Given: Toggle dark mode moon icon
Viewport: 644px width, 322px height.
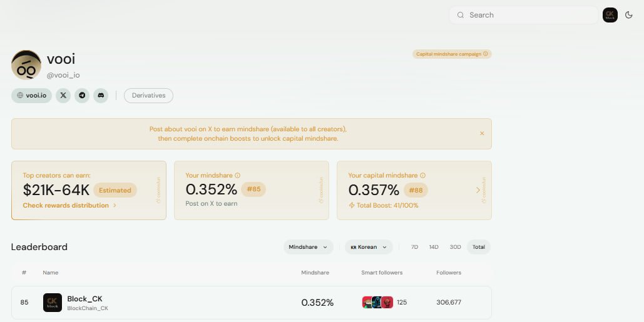Looking at the screenshot, I should pyautogui.click(x=629, y=15).
